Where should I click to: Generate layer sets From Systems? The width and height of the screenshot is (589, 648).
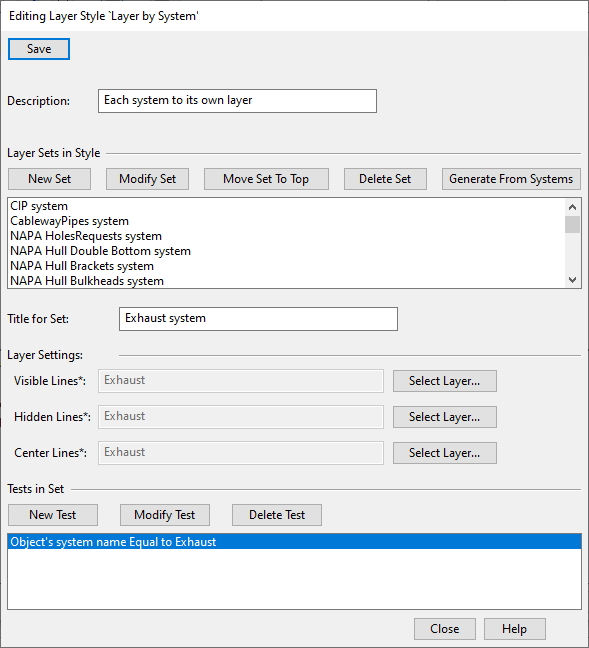coord(511,179)
